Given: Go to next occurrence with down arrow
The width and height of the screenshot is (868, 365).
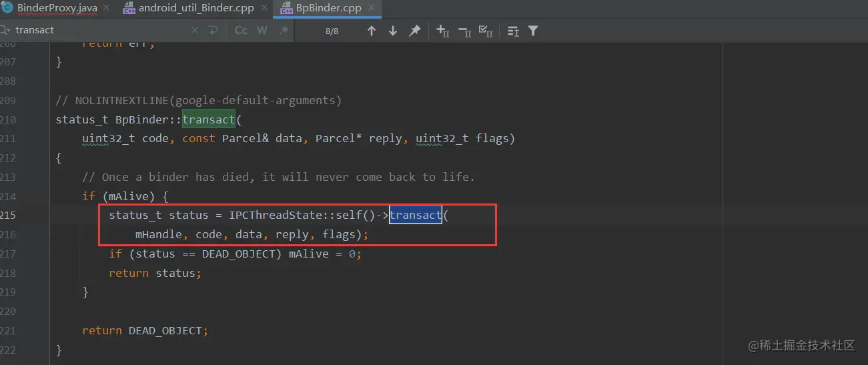Looking at the screenshot, I should 393,31.
